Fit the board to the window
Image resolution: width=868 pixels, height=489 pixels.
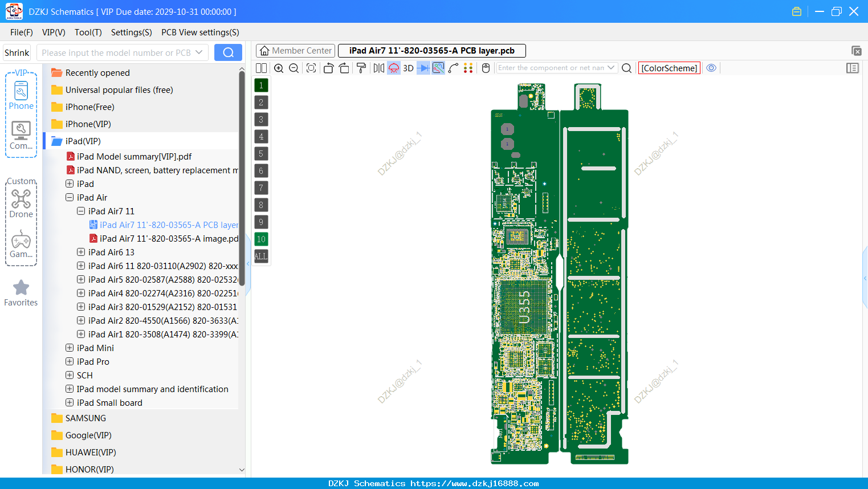pyautogui.click(x=311, y=68)
